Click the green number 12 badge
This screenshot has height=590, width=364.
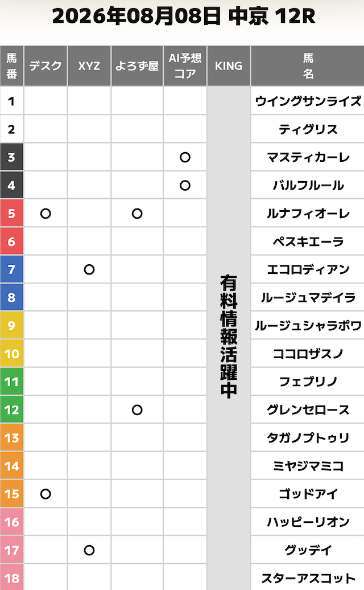tap(11, 410)
